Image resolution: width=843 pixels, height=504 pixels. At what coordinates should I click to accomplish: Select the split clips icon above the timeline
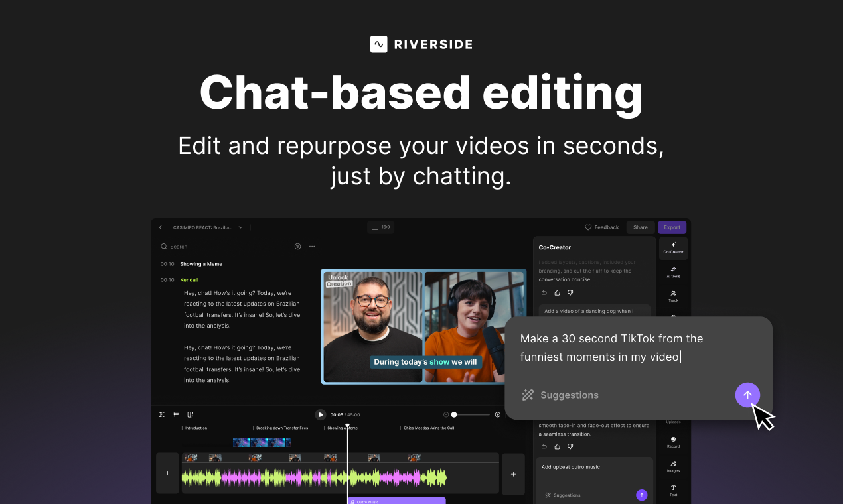[x=161, y=414]
